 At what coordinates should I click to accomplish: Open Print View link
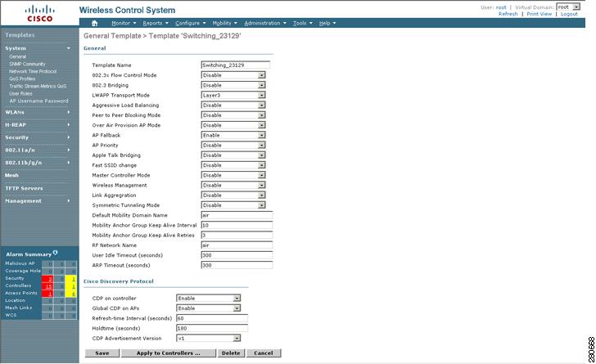(539, 14)
